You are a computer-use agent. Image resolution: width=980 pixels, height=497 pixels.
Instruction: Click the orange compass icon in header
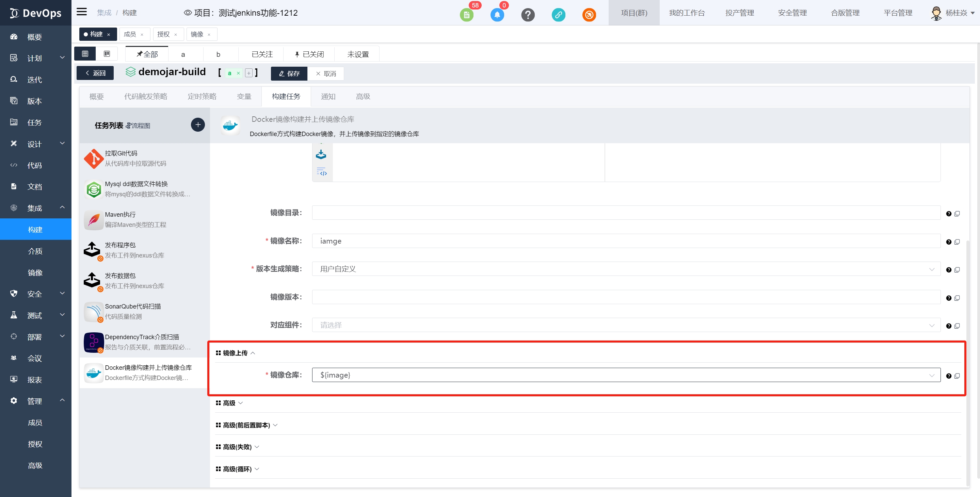(589, 15)
